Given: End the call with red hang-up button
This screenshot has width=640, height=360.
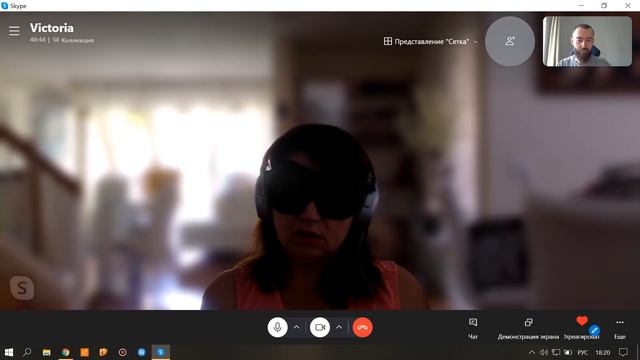Looking at the screenshot, I should pos(362,327).
